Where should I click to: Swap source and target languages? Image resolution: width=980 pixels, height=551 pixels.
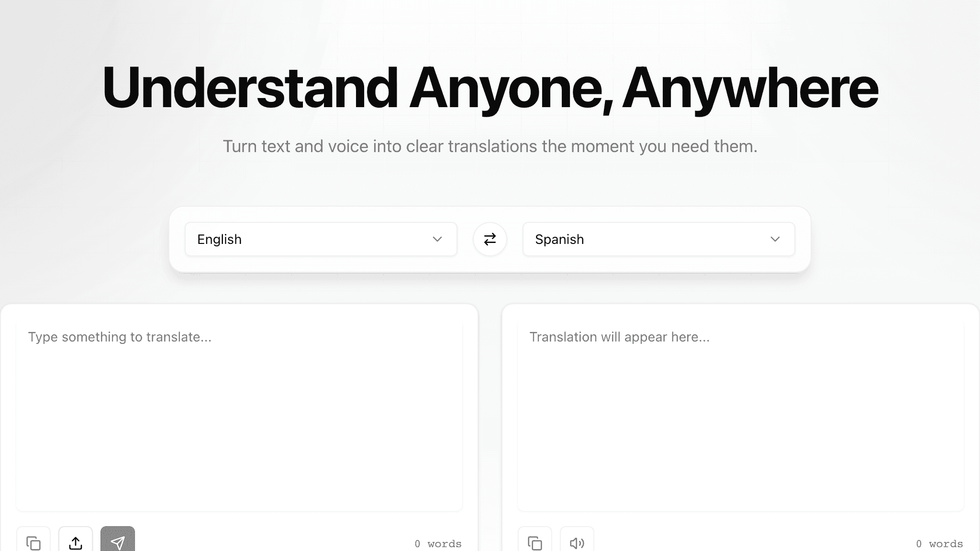click(490, 239)
